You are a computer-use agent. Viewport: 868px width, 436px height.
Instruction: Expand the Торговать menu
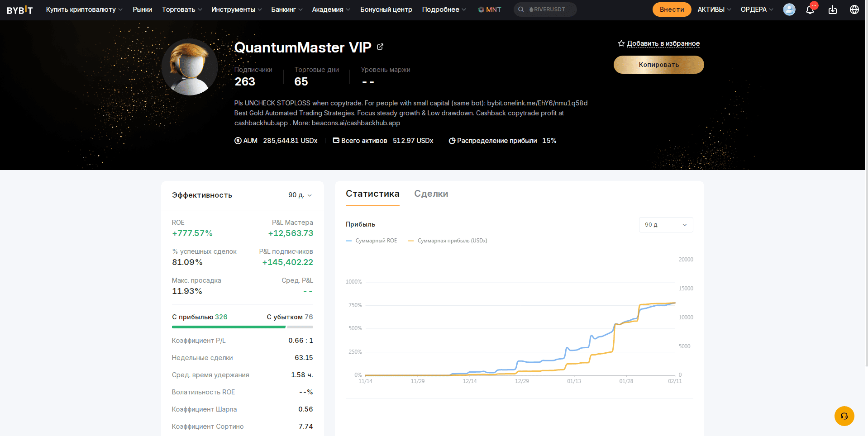(182, 9)
